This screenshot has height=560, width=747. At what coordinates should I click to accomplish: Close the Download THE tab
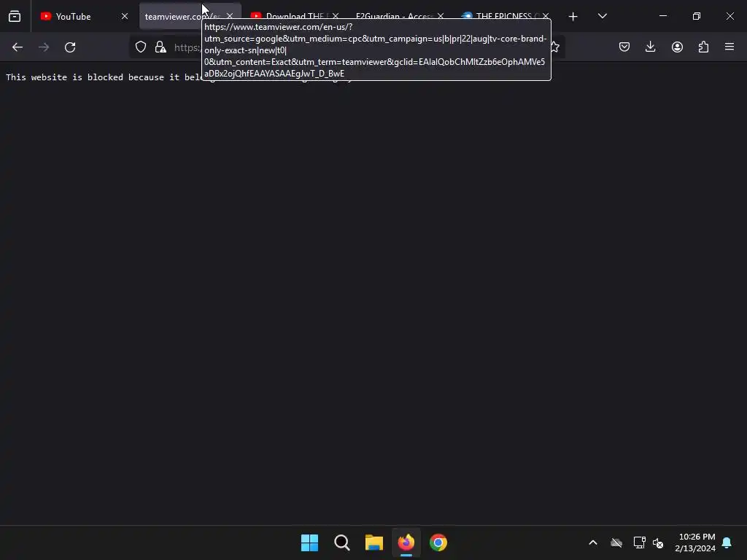click(x=336, y=16)
